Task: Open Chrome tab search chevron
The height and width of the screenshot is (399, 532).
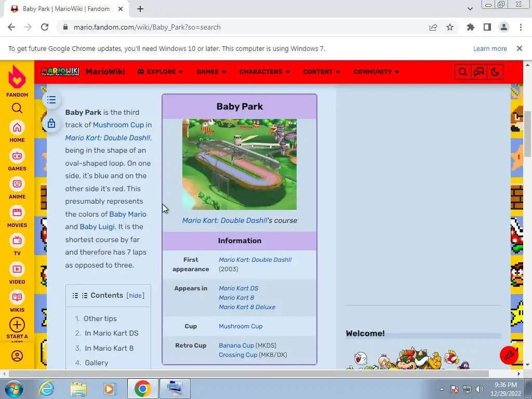Action: [470, 9]
